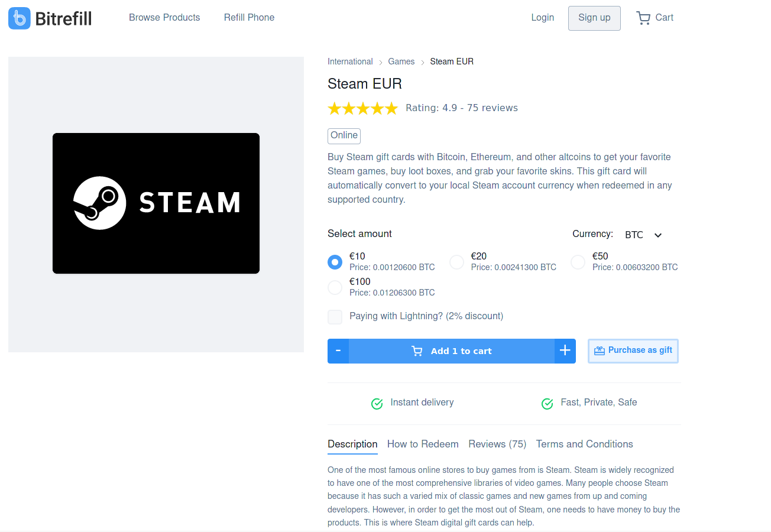This screenshot has width=771, height=532.
Task: Click the Online badge
Action: (344, 136)
